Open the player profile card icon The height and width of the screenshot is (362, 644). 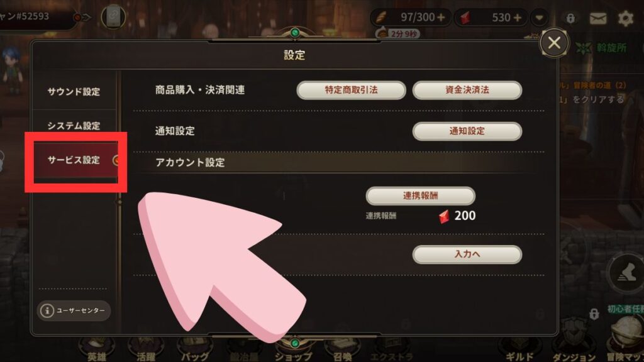[113, 17]
